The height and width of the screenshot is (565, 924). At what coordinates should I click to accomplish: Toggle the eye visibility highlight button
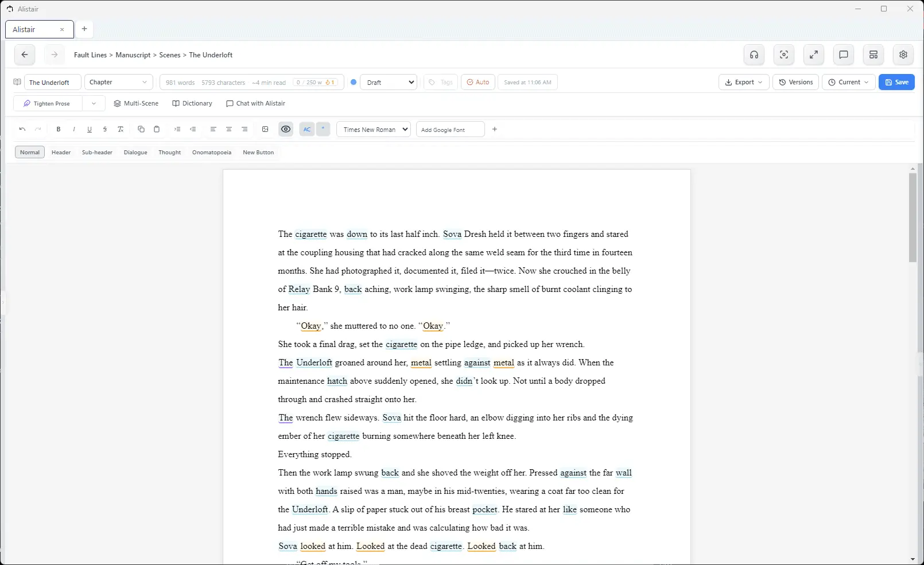coord(286,130)
